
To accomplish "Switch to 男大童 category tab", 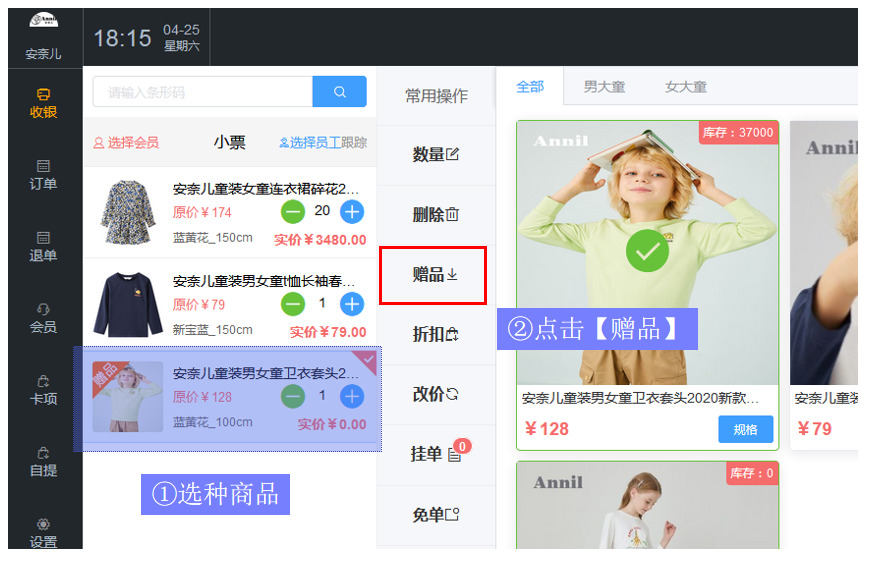I will coord(604,87).
